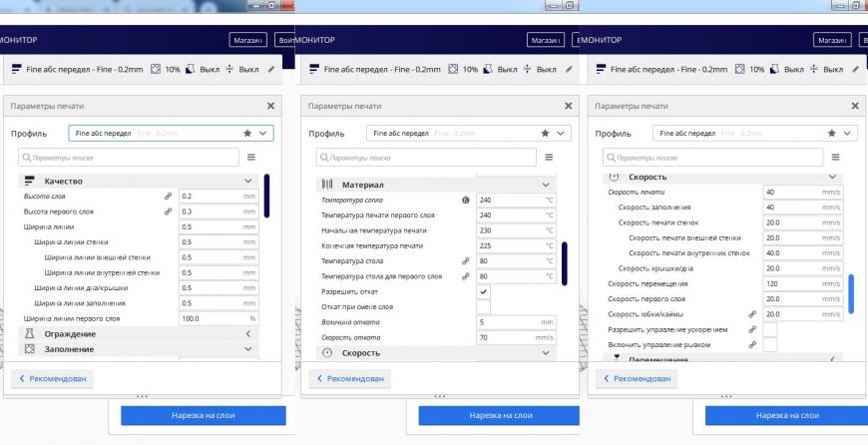Expand the Ограждение section
The width and height of the screenshot is (868, 445).
click(x=248, y=333)
